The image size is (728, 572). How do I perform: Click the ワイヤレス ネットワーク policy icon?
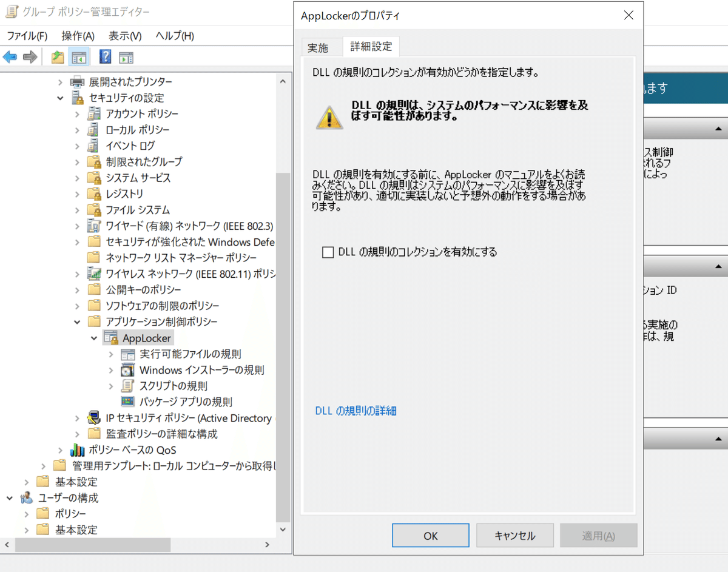click(93, 274)
